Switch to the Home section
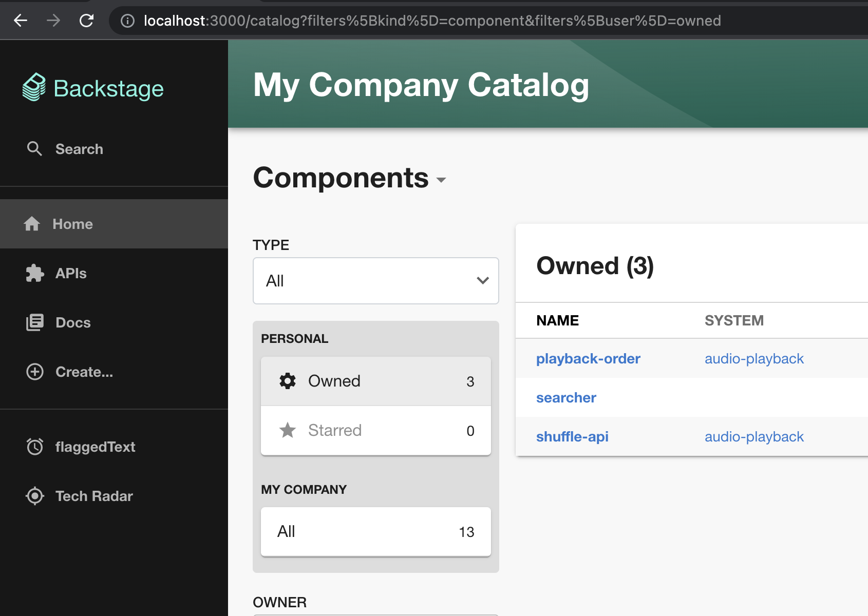This screenshot has height=616, width=868. (72, 224)
